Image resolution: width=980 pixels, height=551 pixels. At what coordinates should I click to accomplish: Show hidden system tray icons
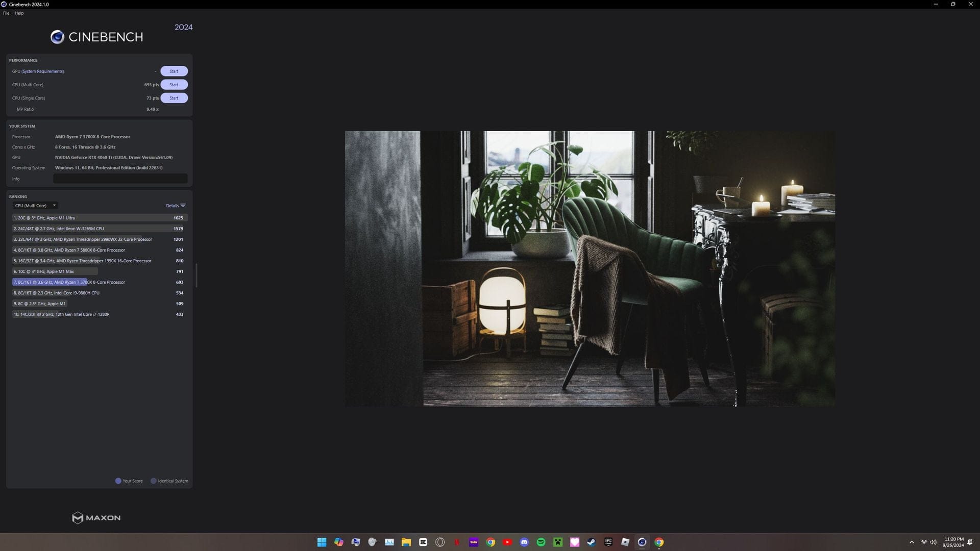(x=912, y=542)
